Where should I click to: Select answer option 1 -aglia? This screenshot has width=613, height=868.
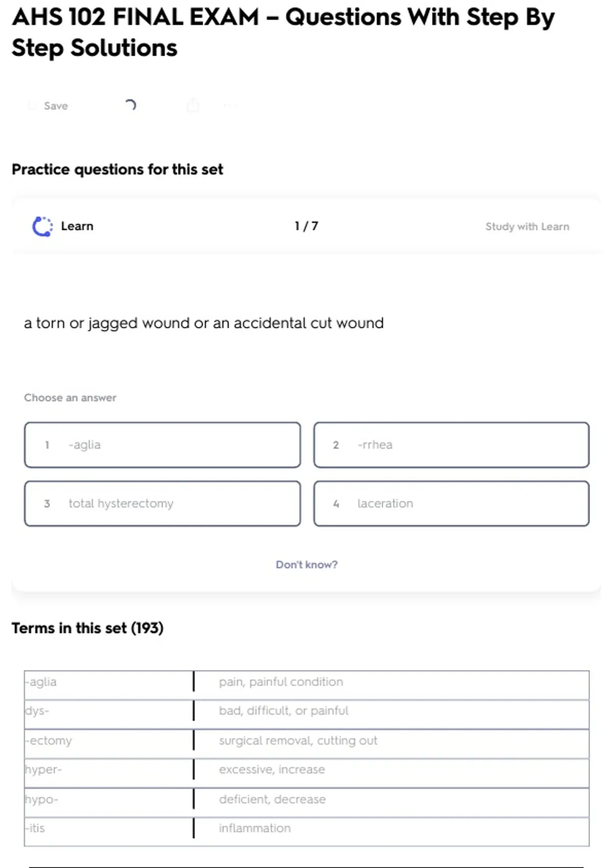[162, 445]
